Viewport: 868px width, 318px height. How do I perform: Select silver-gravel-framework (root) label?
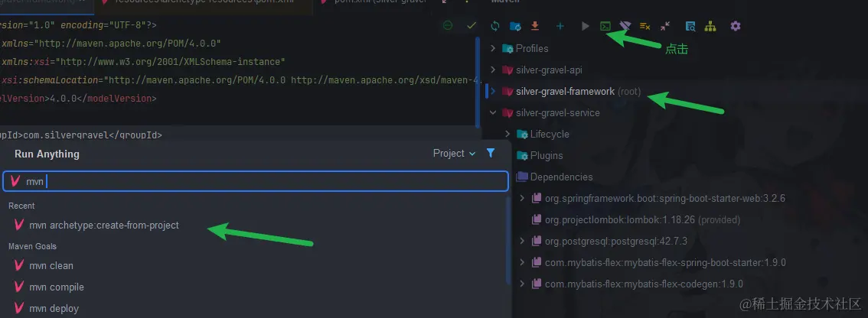pyautogui.click(x=578, y=91)
